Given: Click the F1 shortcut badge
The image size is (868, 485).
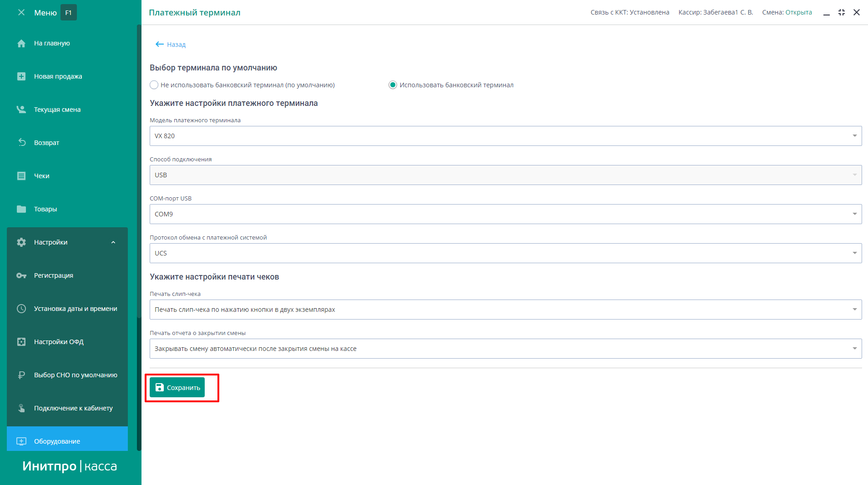Looking at the screenshot, I should [x=68, y=13].
